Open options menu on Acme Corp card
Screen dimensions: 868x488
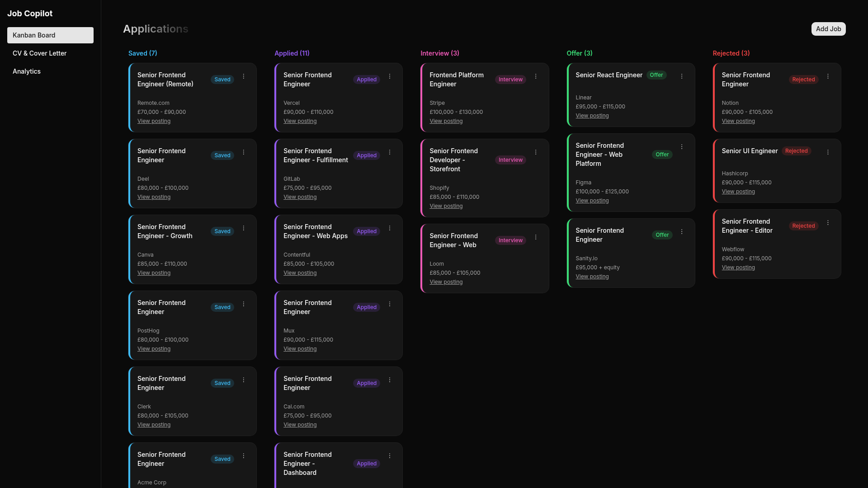244,456
